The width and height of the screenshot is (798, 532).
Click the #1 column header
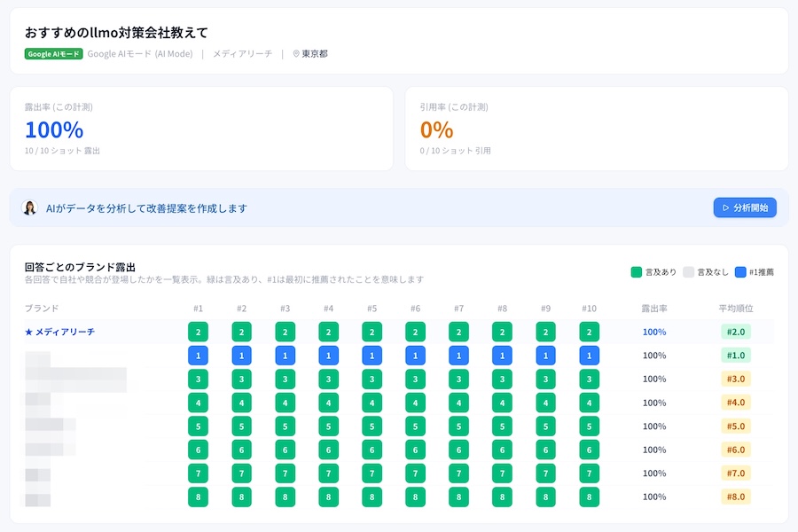[x=198, y=308]
